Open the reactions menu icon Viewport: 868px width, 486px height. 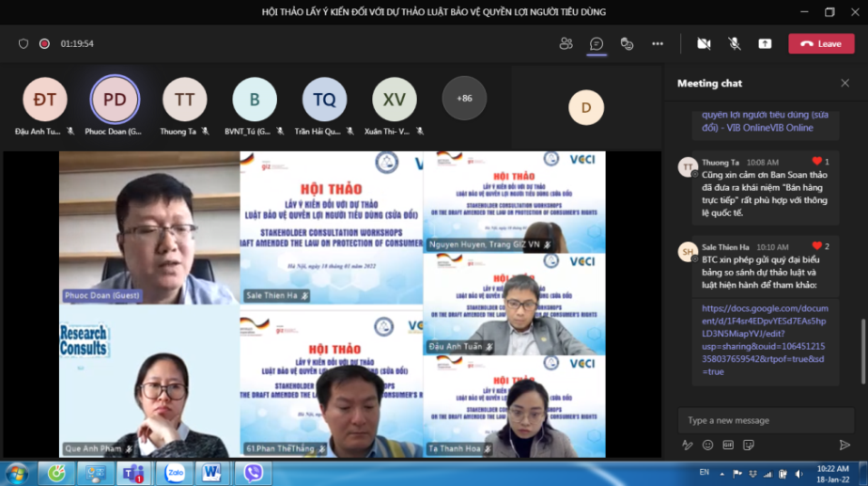pos(627,43)
